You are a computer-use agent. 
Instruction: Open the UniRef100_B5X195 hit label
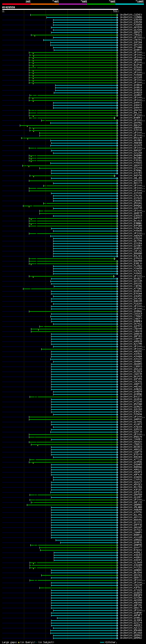[131, 138]
